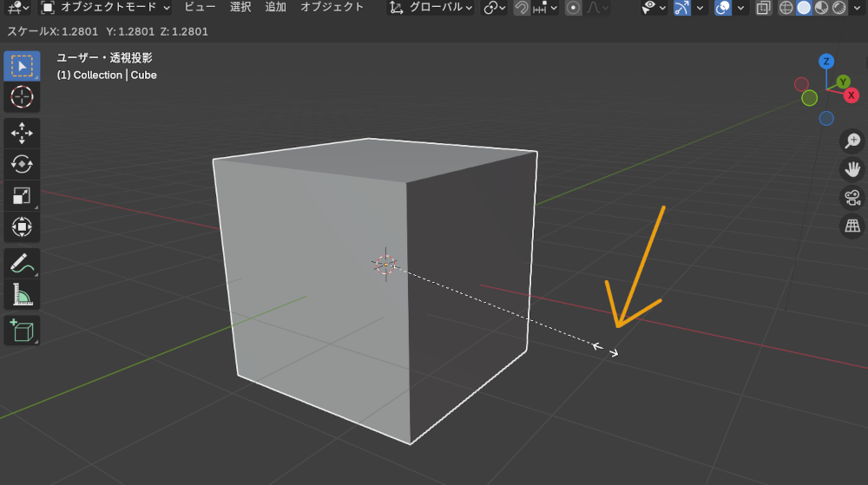
Task: Click the 3D cursor at cube origin
Action: [385, 265]
